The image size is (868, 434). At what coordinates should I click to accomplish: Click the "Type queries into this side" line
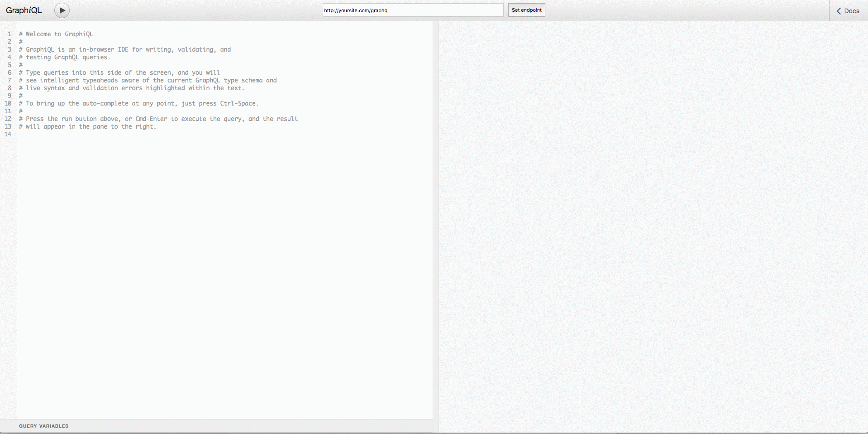(x=122, y=72)
